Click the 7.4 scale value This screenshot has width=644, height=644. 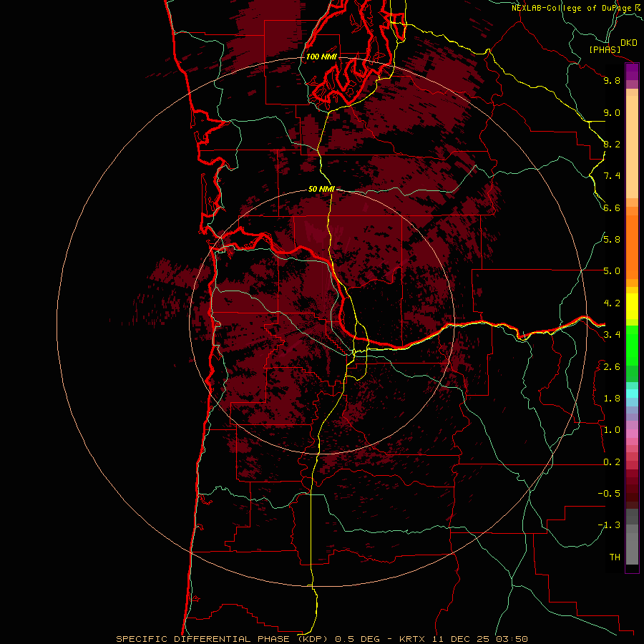(x=612, y=176)
